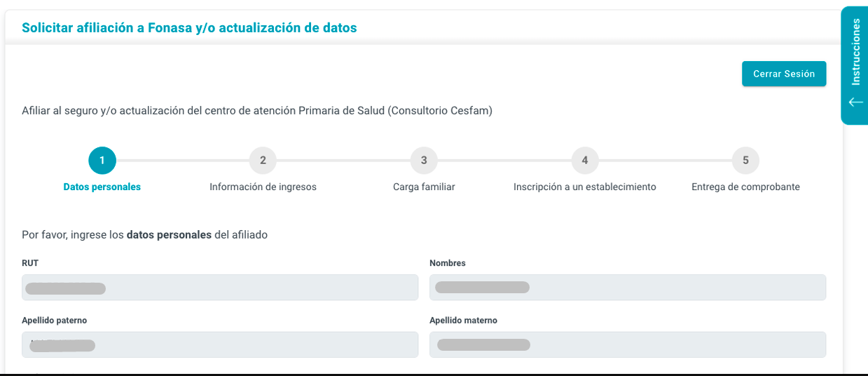This screenshot has height=376, width=868.
Task: Focus the Apellido materno field
Action: tap(628, 344)
